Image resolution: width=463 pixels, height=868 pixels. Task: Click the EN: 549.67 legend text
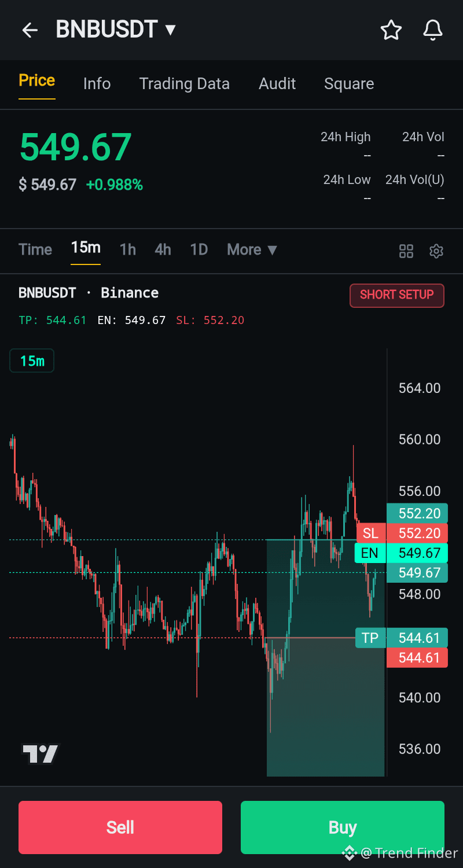click(x=131, y=320)
